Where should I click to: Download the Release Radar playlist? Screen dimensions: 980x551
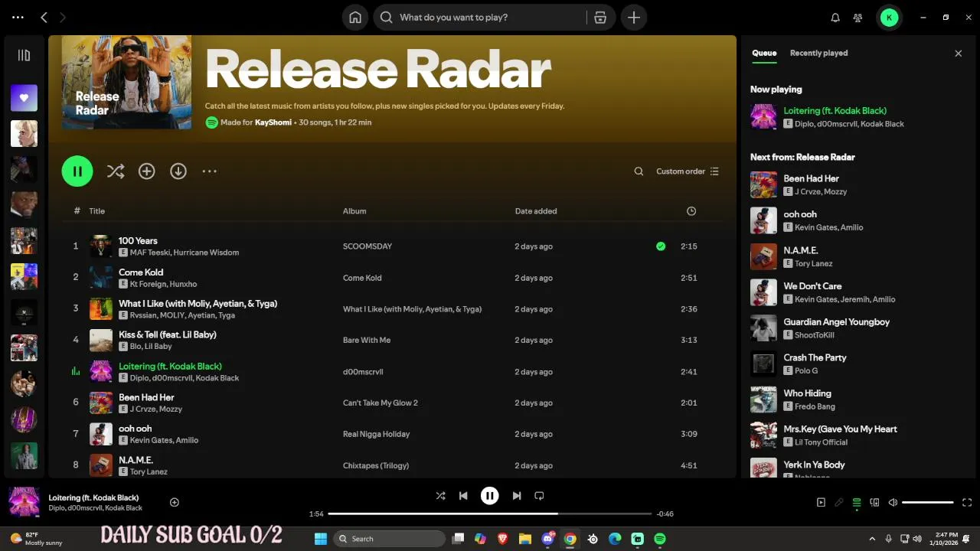click(178, 171)
